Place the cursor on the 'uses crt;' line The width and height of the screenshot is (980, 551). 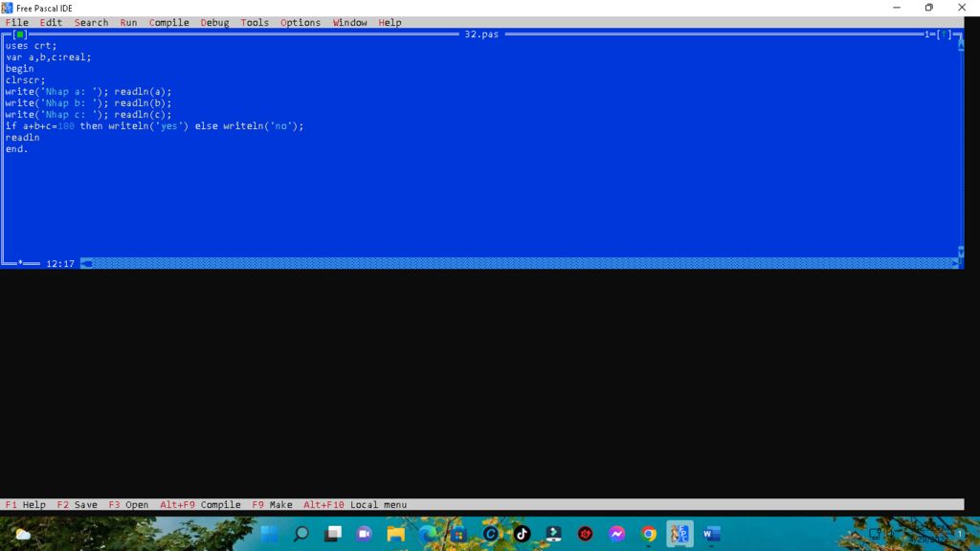32,46
